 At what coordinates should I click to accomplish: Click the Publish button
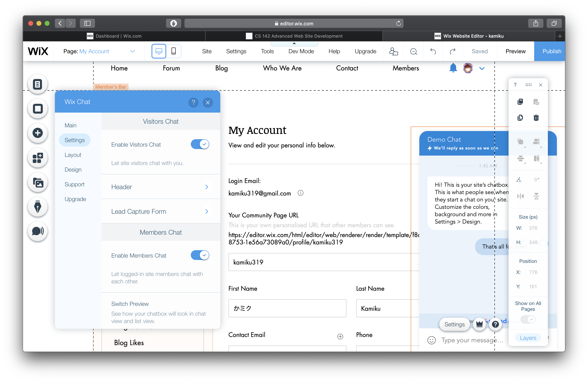click(x=551, y=51)
